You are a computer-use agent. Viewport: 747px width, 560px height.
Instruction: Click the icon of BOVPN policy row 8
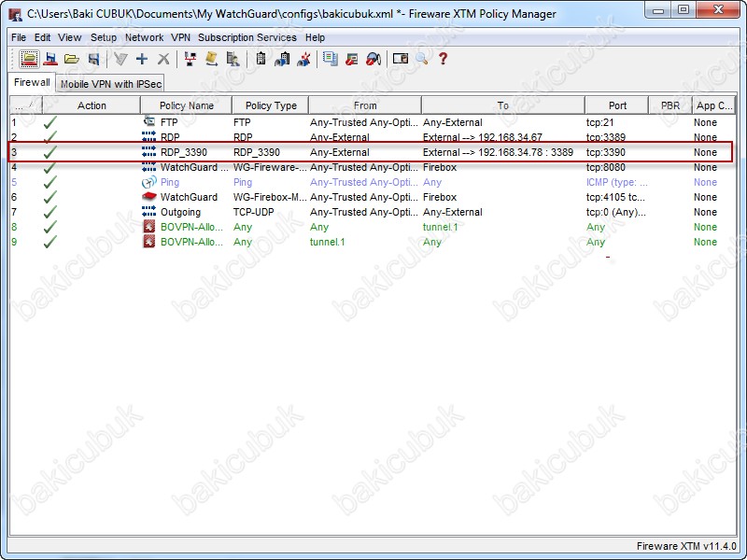pos(149,227)
